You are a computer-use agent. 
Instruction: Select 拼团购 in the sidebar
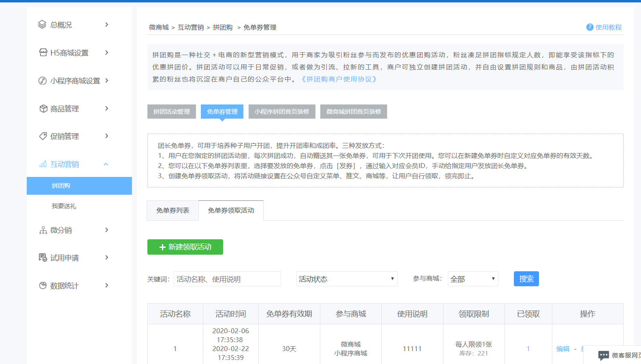point(79,186)
